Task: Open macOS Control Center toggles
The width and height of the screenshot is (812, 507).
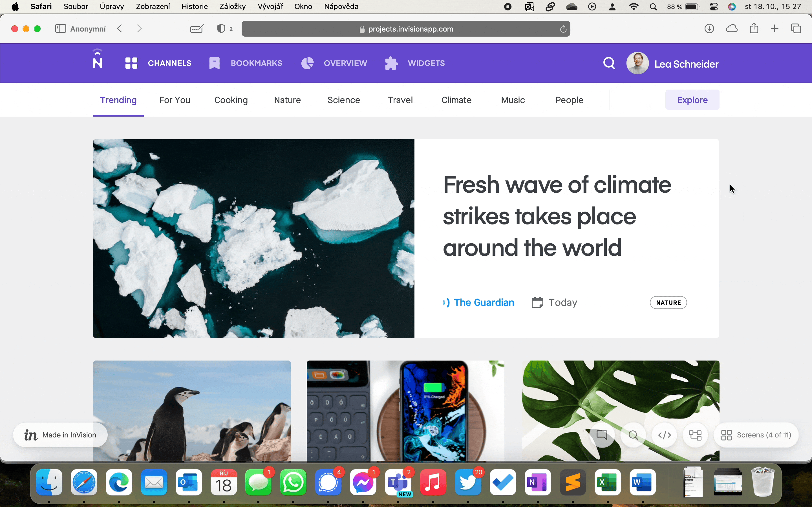Action: (x=714, y=7)
